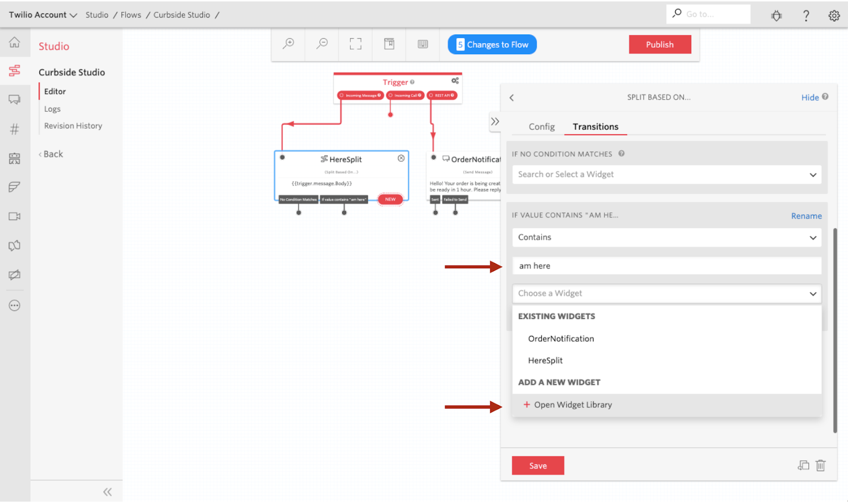
Task: Open account settings gear icon
Action: tap(834, 15)
